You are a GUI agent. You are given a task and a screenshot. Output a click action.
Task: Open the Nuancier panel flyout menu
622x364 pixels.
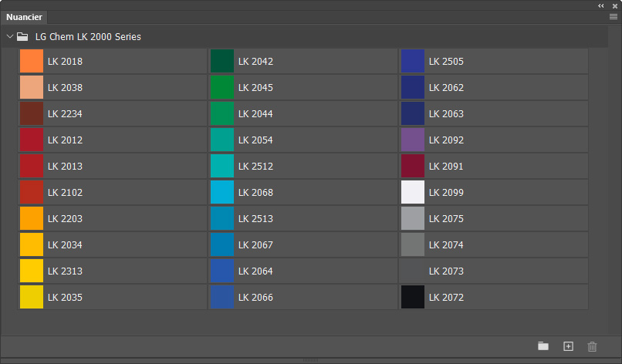click(x=614, y=17)
